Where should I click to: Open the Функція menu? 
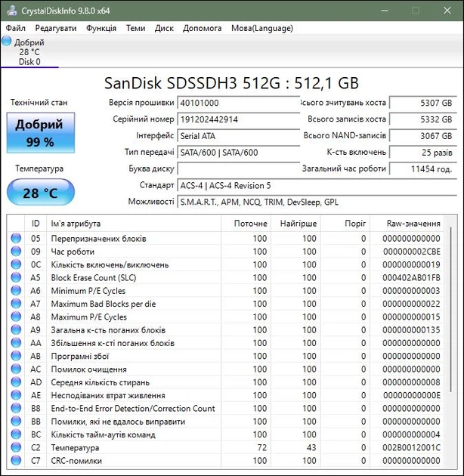click(x=101, y=28)
